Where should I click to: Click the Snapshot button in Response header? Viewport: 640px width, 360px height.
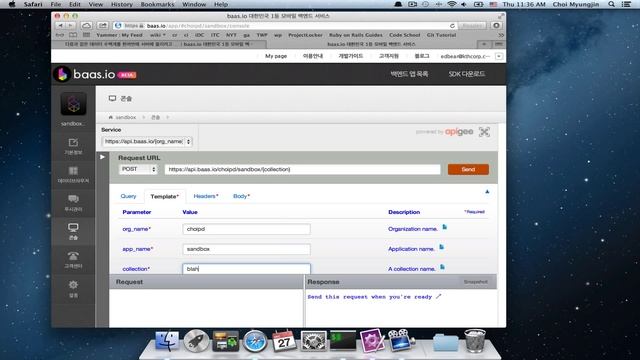click(476, 282)
